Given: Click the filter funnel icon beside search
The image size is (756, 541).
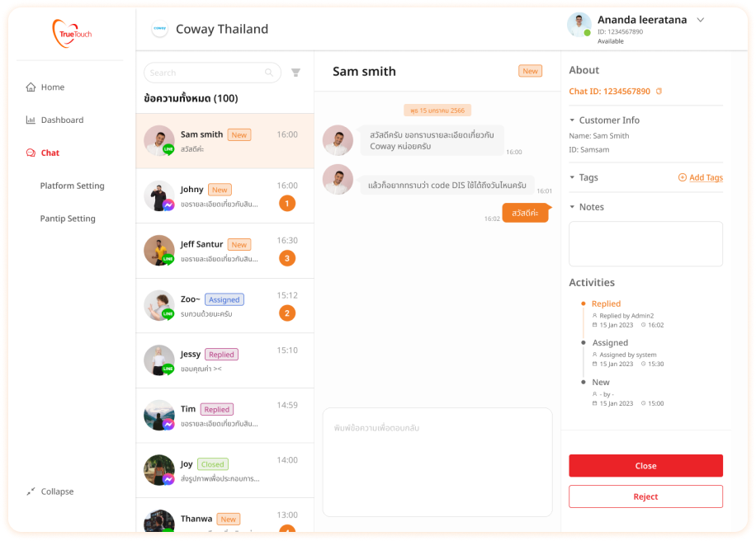Looking at the screenshot, I should [x=295, y=73].
